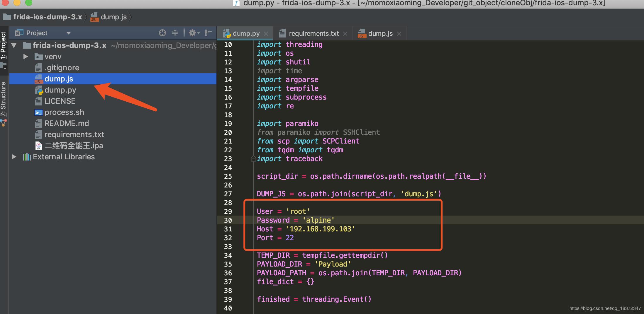This screenshot has width=644, height=314.
Task: Switch to the dump.py editor tab
Action: [246, 33]
